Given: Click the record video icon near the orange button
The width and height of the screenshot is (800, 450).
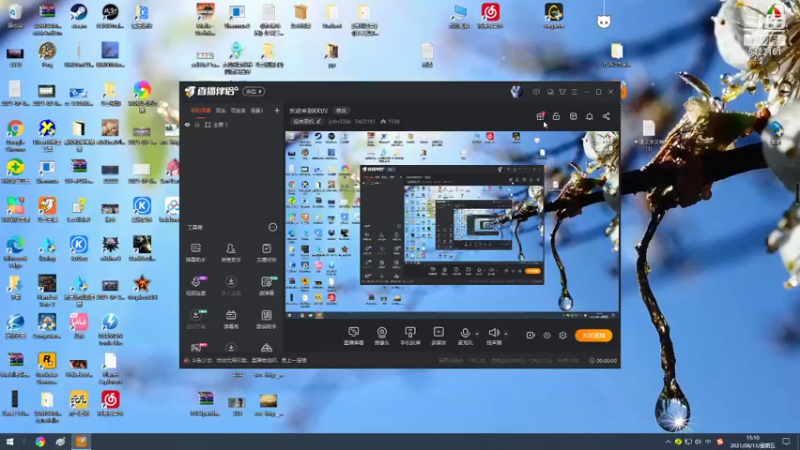Looking at the screenshot, I should (x=530, y=335).
